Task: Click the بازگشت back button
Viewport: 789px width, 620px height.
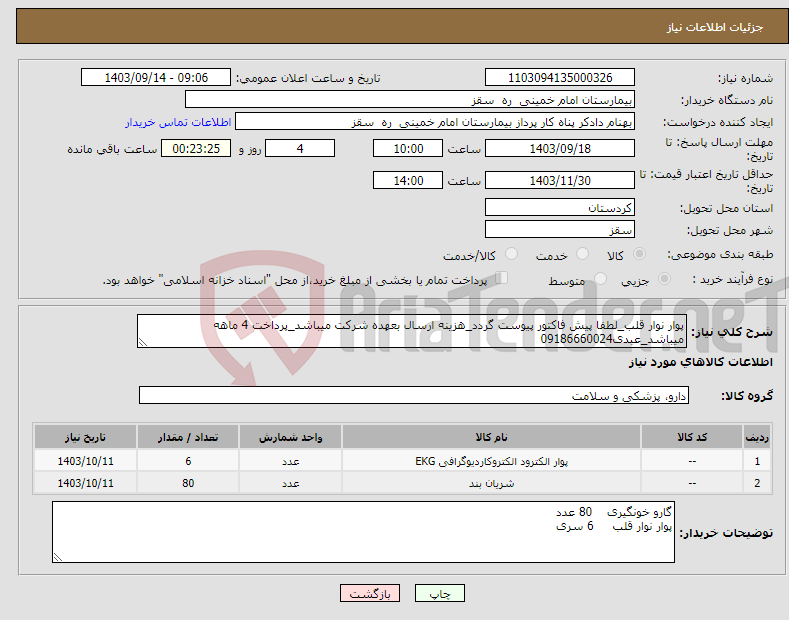Action: pos(370,593)
